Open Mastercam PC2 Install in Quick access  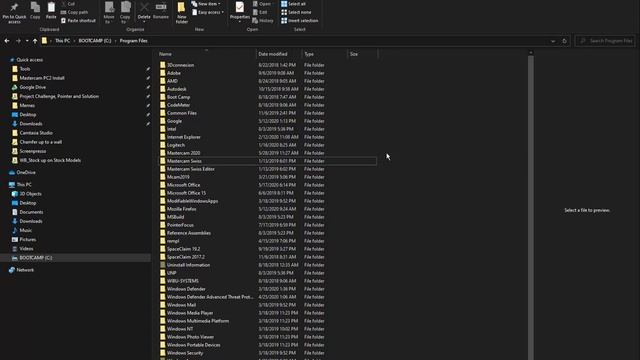[x=42, y=78]
